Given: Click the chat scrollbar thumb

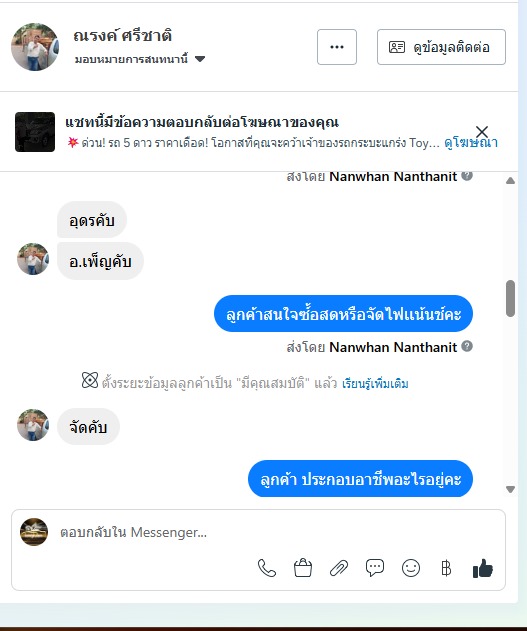Looking at the screenshot, I should tap(511, 299).
